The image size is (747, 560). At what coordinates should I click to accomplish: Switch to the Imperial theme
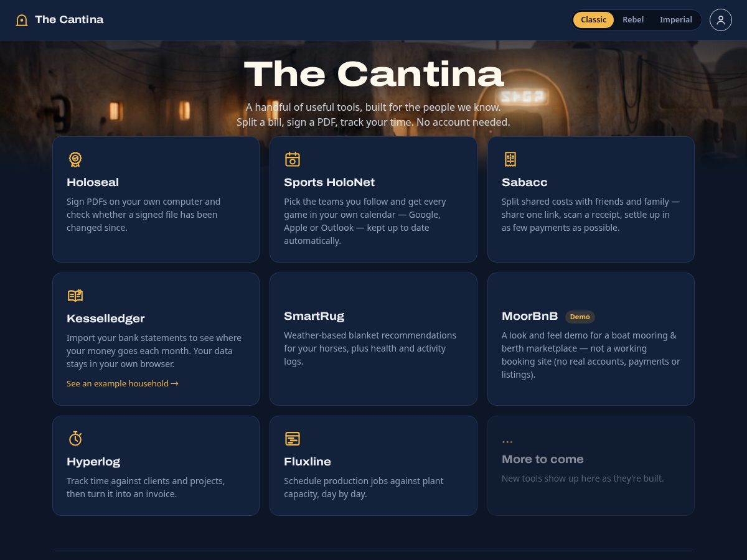[675, 20]
